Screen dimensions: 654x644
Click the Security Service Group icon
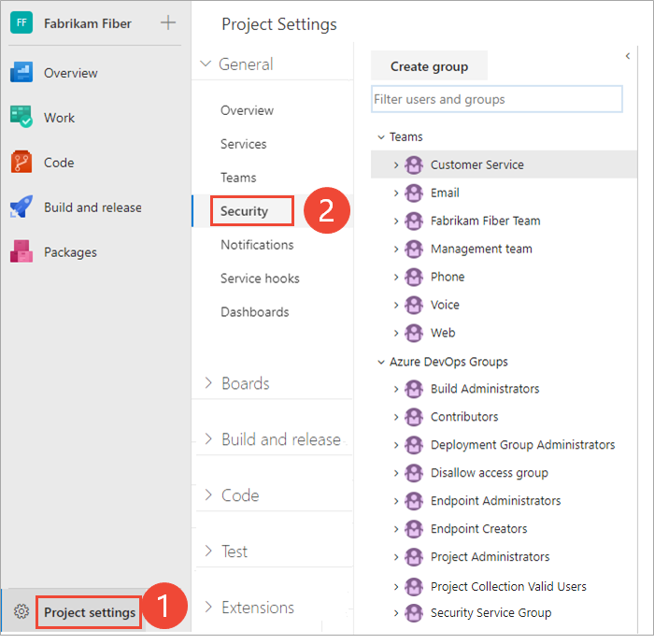[414, 613]
